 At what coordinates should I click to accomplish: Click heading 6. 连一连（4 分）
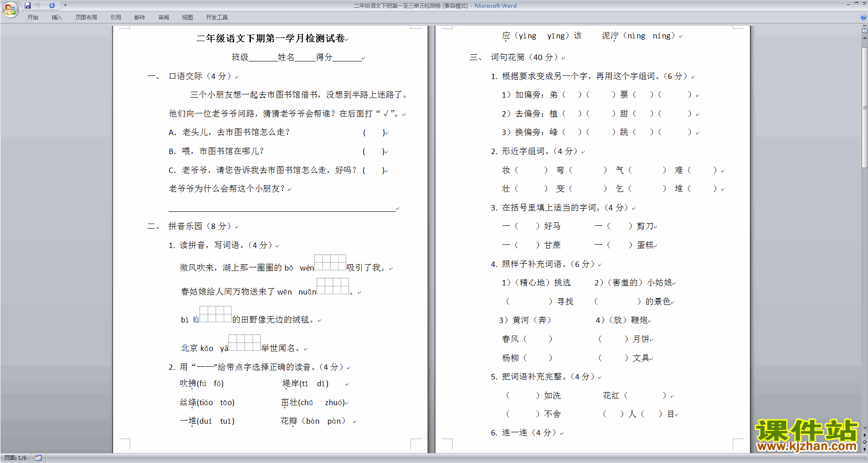tap(524, 433)
